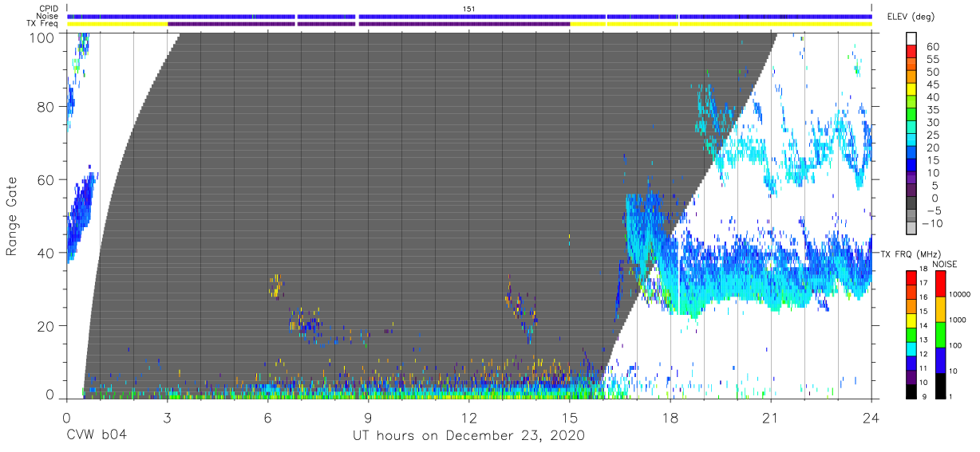Click TX FRQ legend tick label 9
The width and height of the screenshot is (980, 452).
click(x=926, y=396)
